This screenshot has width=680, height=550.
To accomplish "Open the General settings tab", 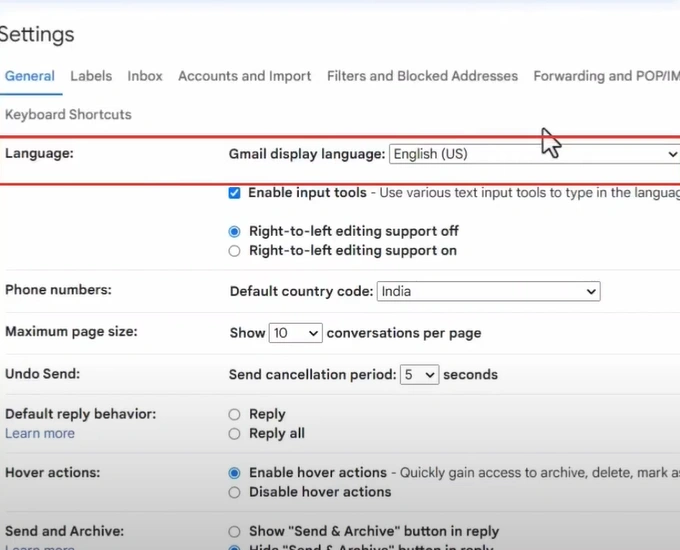I will pyautogui.click(x=29, y=76).
